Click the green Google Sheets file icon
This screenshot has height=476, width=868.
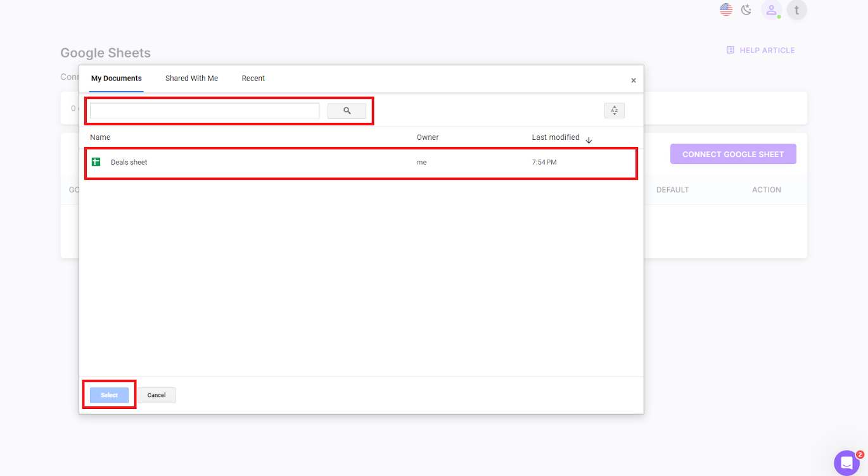pyautogui.click(x=96, y=161)
